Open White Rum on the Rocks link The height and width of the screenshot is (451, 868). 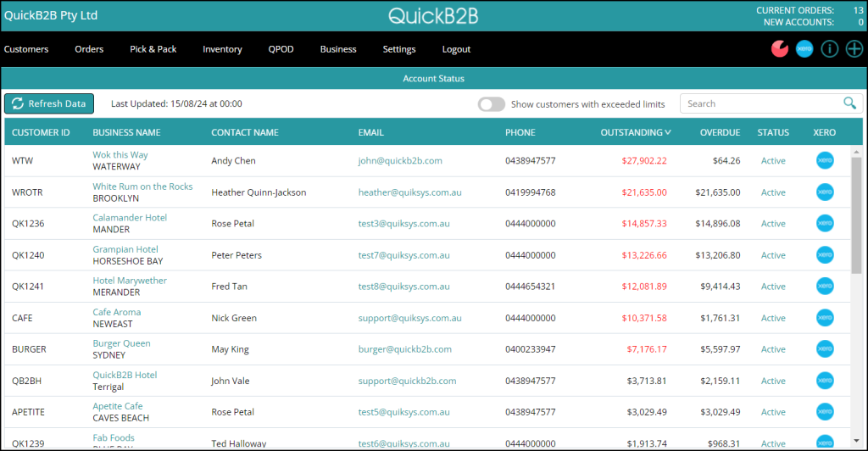click(x=142, y=187)
